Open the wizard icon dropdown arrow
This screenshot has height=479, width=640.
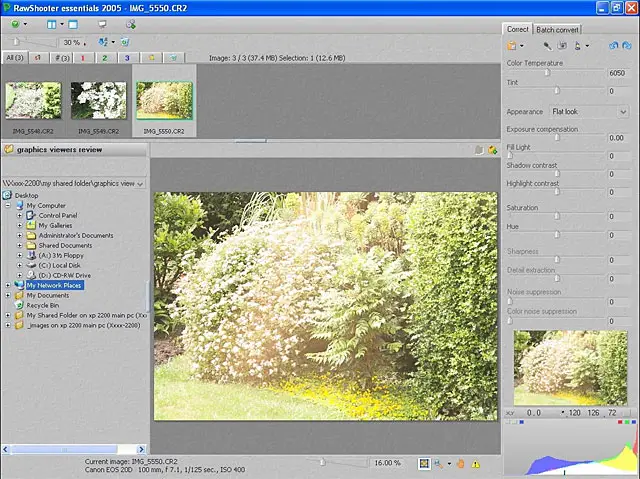pyautogui.click(x=587, y=46)
